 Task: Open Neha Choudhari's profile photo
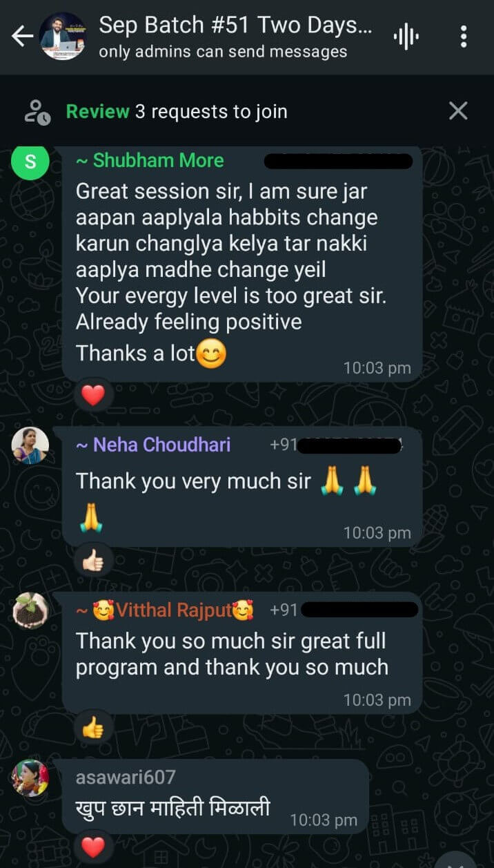tap(30, 445)
